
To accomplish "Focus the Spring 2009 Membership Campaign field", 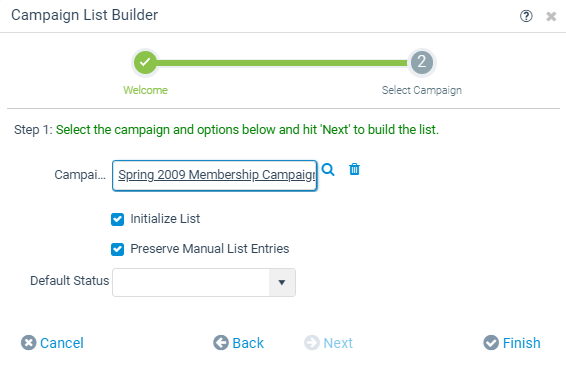I will click(215, 175).
